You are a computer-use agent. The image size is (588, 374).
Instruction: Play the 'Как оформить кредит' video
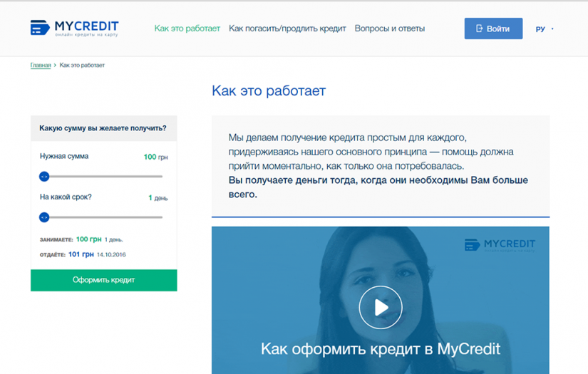381,307
